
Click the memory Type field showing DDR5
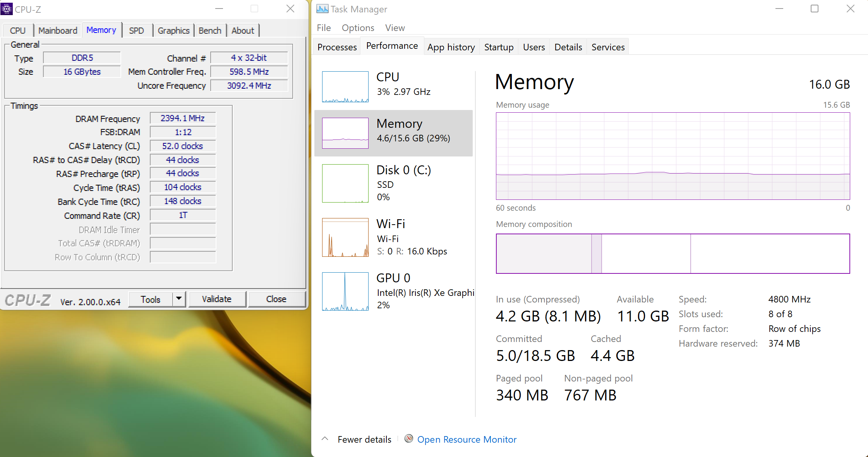pos(82,58)
